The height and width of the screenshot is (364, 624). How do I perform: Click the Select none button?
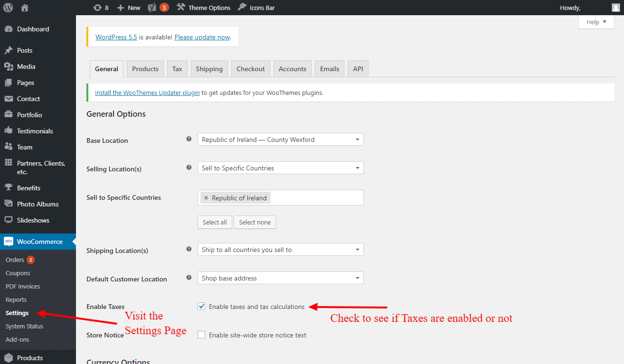click(x=255, y=222)
